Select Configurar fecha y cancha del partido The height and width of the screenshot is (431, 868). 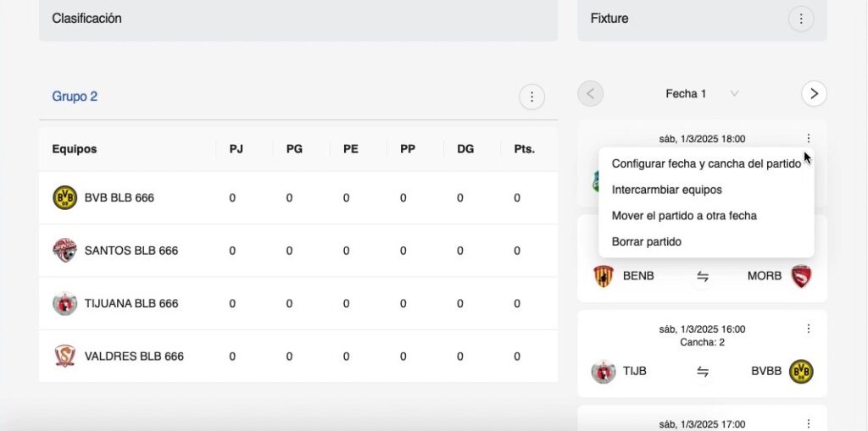[x=706, y=163]
